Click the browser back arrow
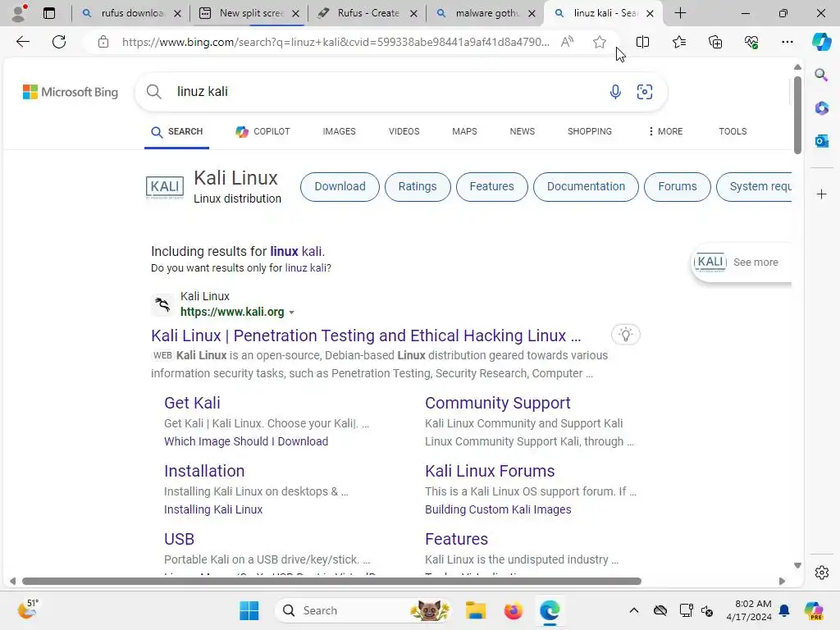The image size is (840, 630). [x=22, y=42]
